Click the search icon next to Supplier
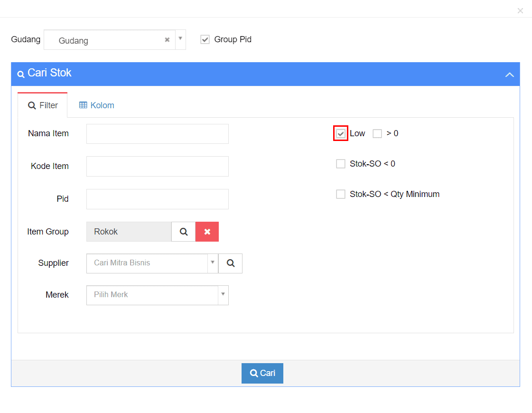 pos(231,263)
